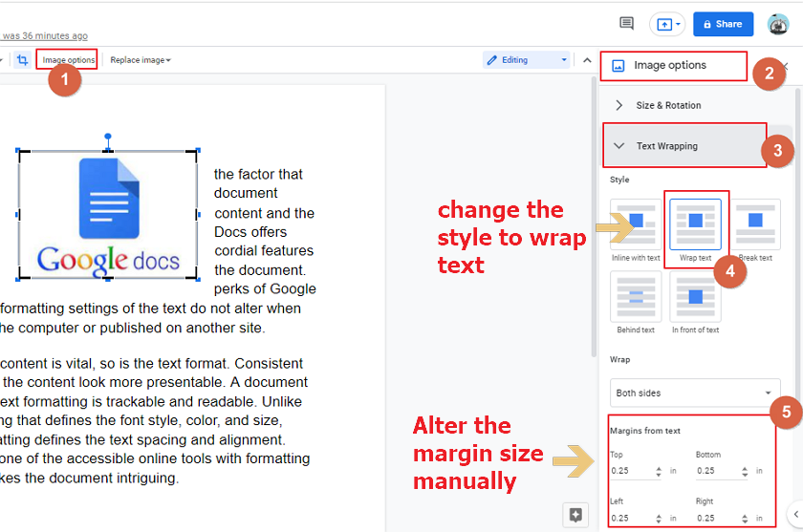Open the present to meeting button
This screenshot has width=803, height=532.
(667, 24)
